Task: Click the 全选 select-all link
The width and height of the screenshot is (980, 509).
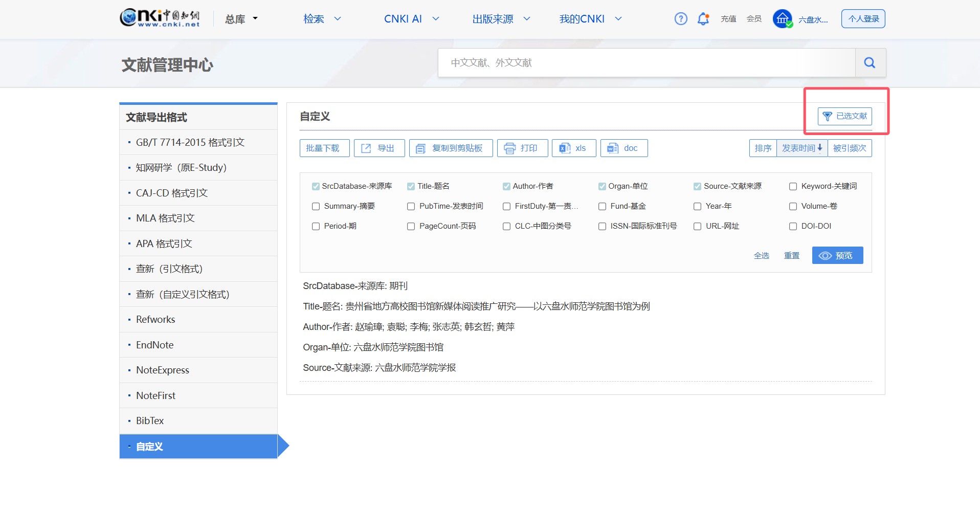Action: click(x=761, y=256)
